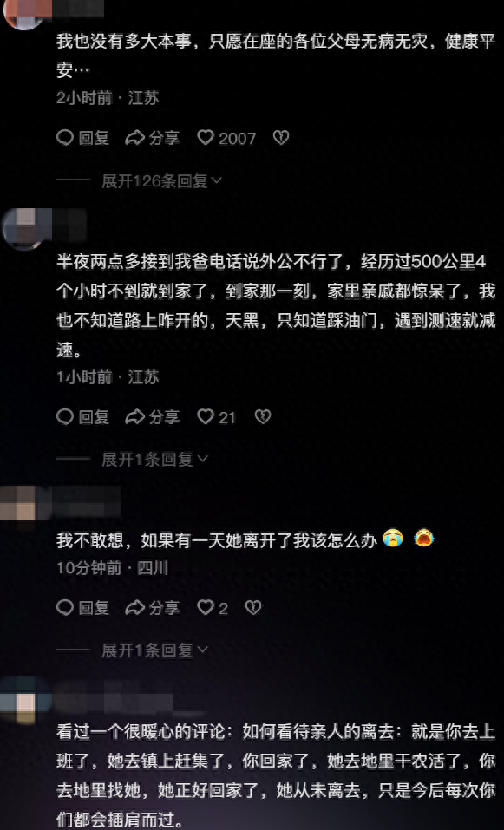Share the 10分钟前 Sichuan comment
Image resolution: width=504 pixels, height=830 pixels.
(x=153, y=608)
